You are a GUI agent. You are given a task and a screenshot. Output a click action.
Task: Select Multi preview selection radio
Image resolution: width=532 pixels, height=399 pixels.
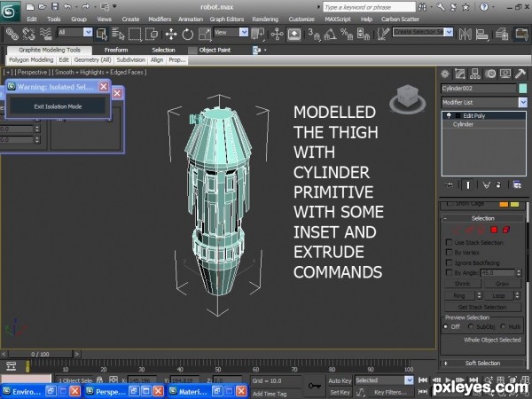503,326
